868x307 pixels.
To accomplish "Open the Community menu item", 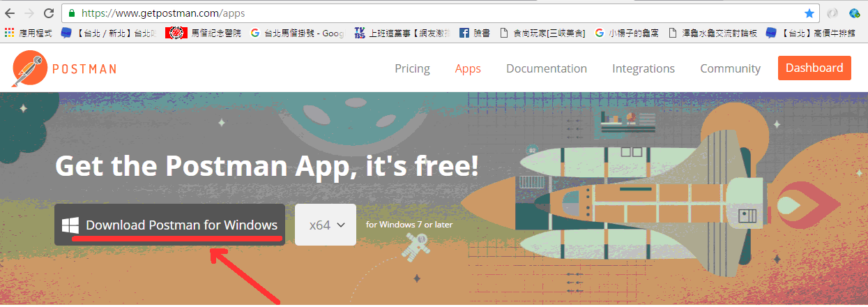I will [730, 68].
